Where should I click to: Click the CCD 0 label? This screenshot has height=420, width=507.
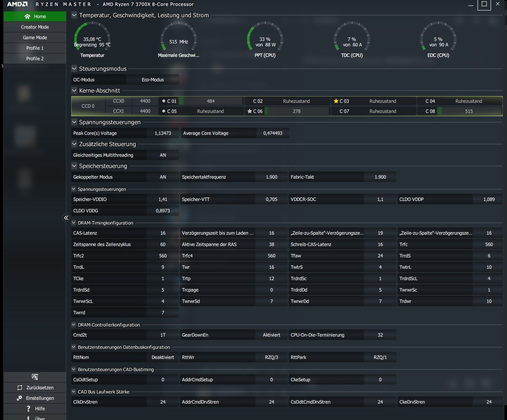[88, 106]
